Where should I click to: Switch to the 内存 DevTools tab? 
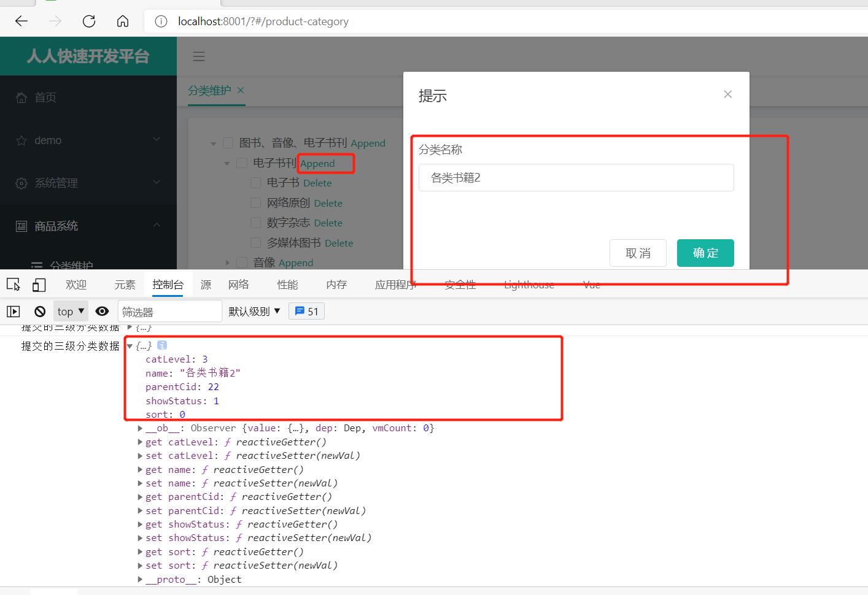pos(336,285)
